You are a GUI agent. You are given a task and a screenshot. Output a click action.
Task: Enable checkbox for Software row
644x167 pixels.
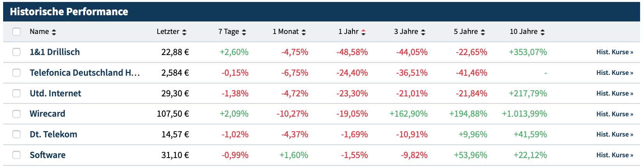(16, 155)
